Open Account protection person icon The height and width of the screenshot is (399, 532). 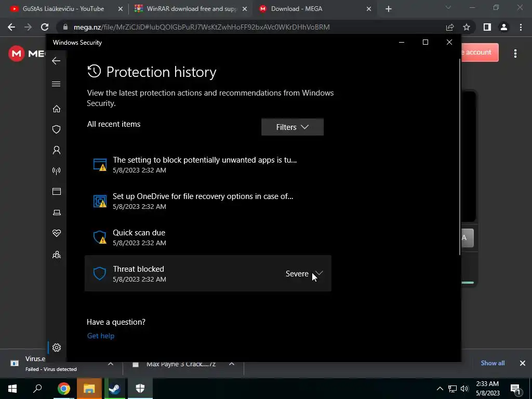click(56, 150)
